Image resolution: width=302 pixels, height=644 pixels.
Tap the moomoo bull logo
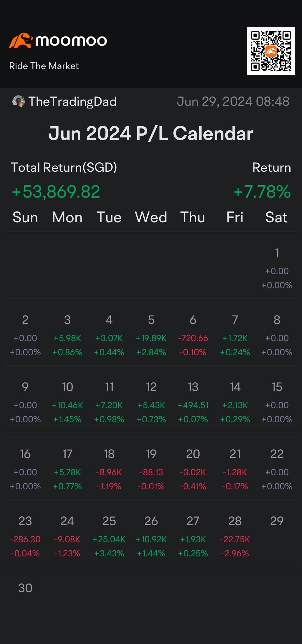point(21,41)
